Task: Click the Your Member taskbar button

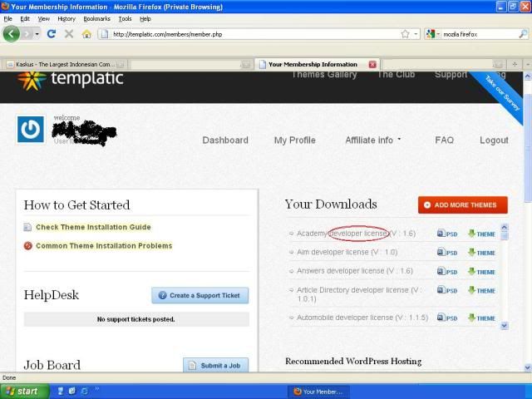Action: pos(318,392)
